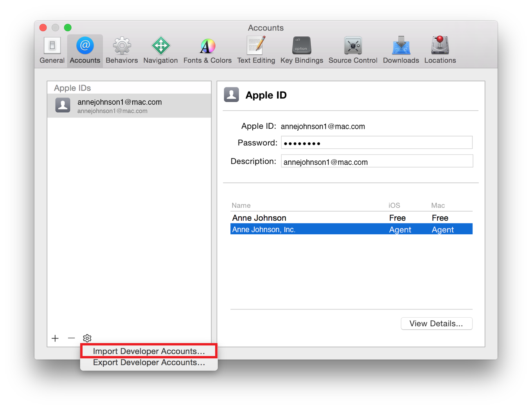Viewport: 532px width, 410px height.
Task: Click the Mac column header
Action: (x=438, y=205)
